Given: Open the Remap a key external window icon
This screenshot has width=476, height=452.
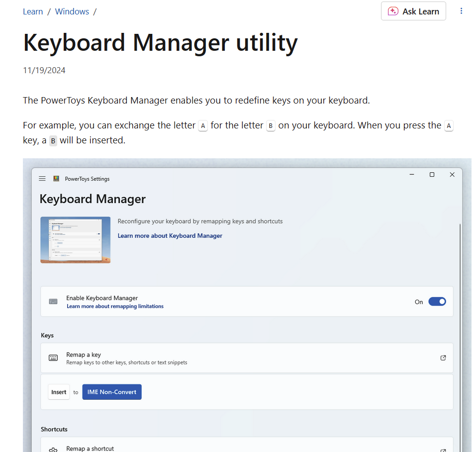Looking at the screenshot, I should point(443,358).
